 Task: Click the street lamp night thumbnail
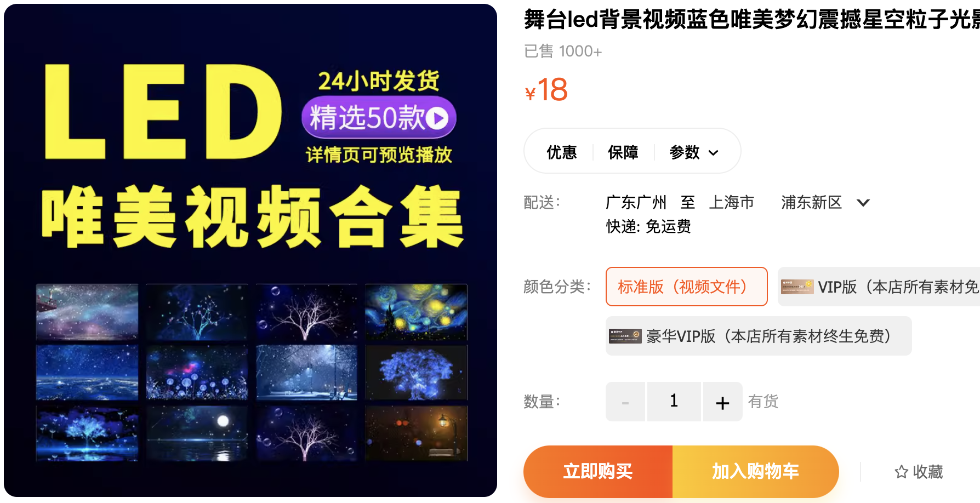[x=416, y=433]
